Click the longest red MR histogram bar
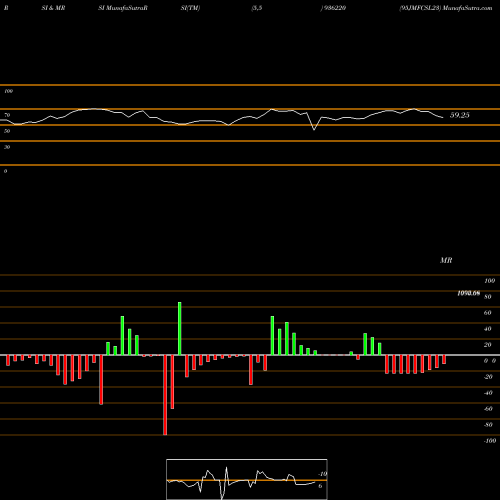500x500 pixels. (165, 395)
